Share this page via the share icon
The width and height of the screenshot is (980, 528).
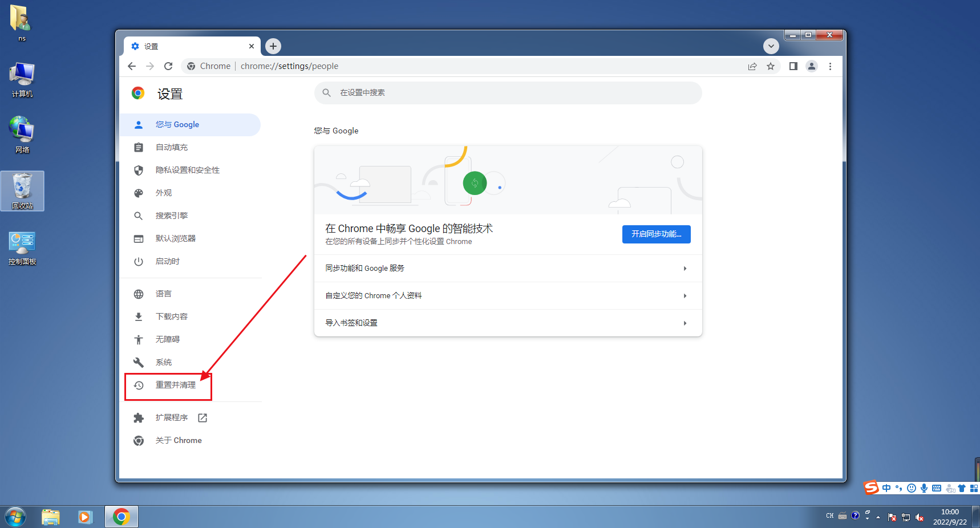pyautogui.click(x=752, y=66)
